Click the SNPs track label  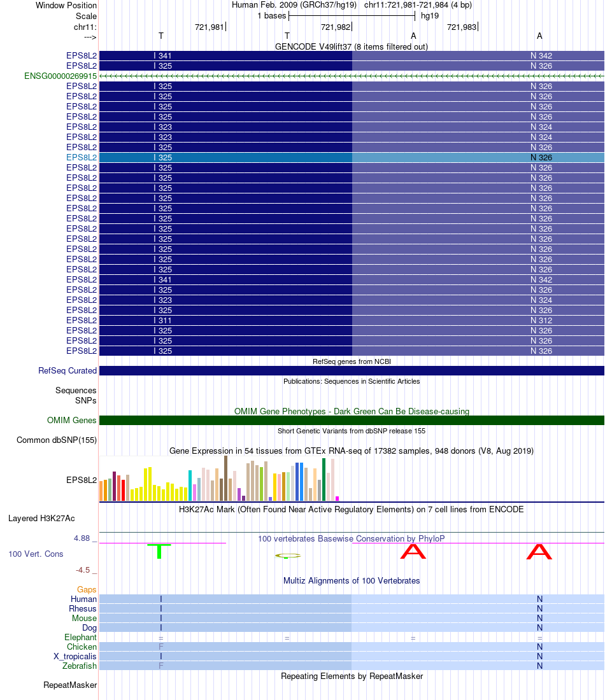86,400
